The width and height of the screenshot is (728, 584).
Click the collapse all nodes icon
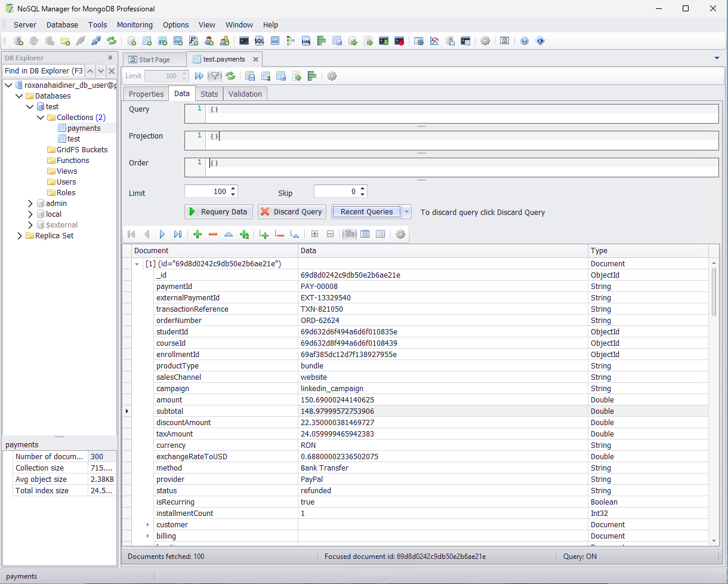[330, 234]
